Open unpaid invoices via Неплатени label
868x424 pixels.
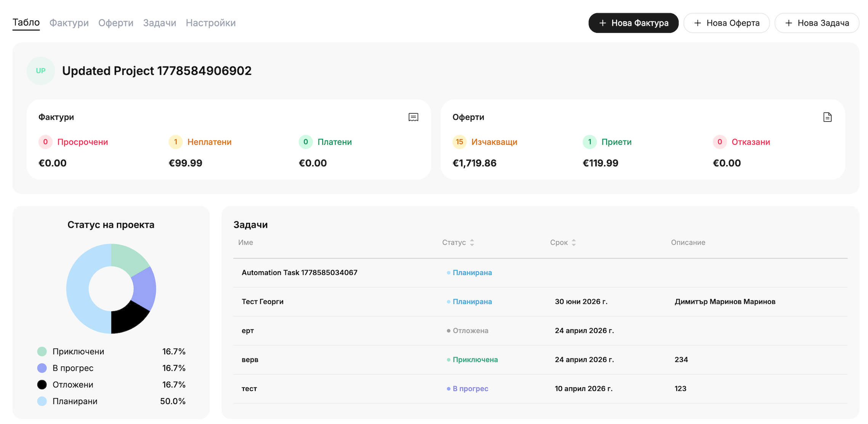[210, 142]
